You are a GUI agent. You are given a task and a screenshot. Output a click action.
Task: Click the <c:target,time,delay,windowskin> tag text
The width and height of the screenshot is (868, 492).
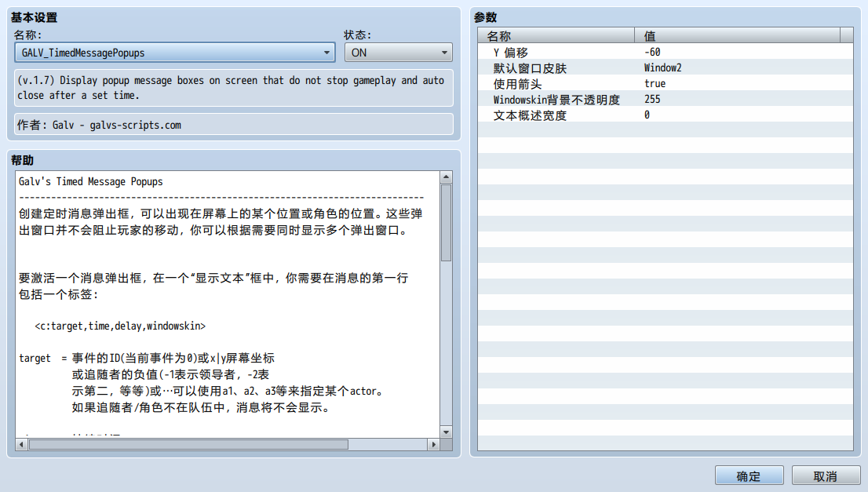point(120,326)
